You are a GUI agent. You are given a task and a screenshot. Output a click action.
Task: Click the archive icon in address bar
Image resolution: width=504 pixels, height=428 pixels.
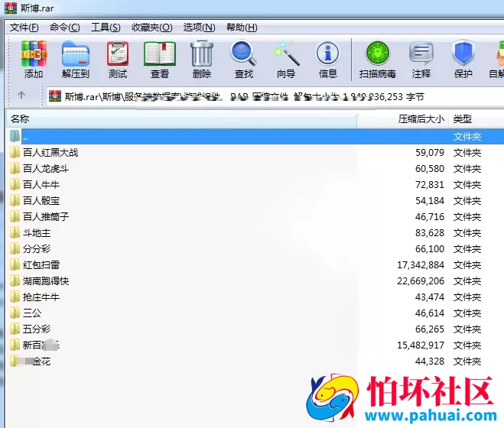pos(55,96)
